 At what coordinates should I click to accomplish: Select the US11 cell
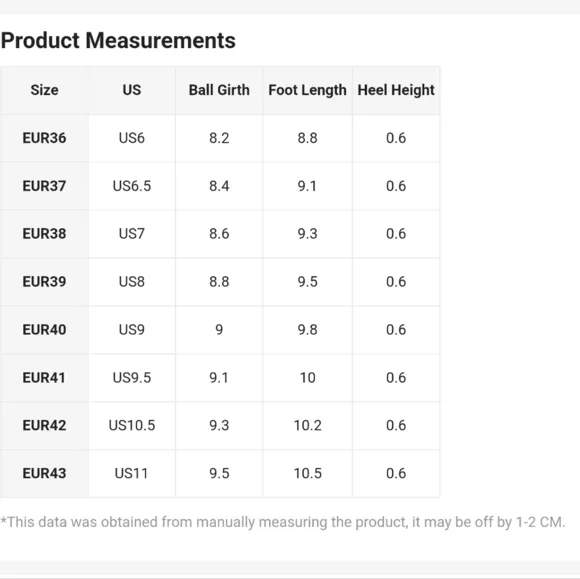(132, 473)
